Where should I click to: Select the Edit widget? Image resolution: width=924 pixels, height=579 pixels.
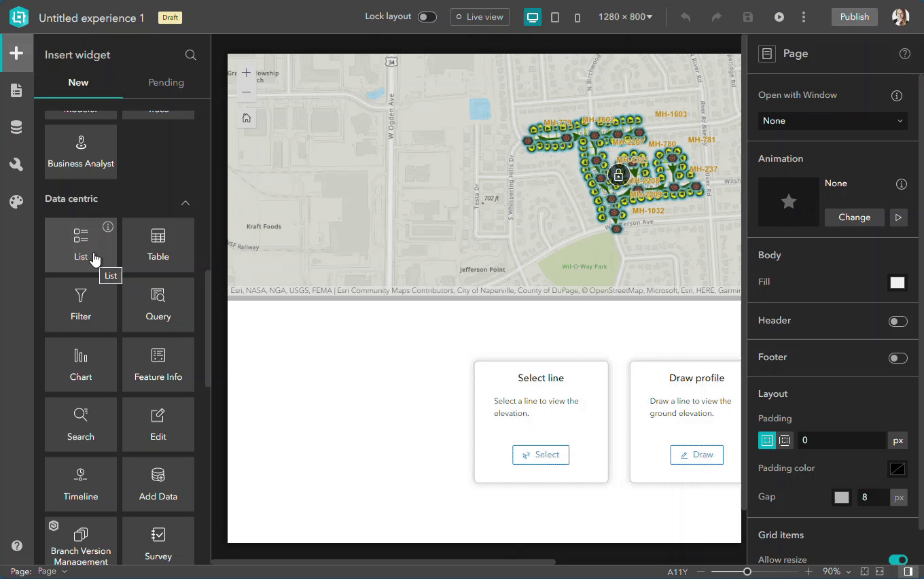[158, 425]
